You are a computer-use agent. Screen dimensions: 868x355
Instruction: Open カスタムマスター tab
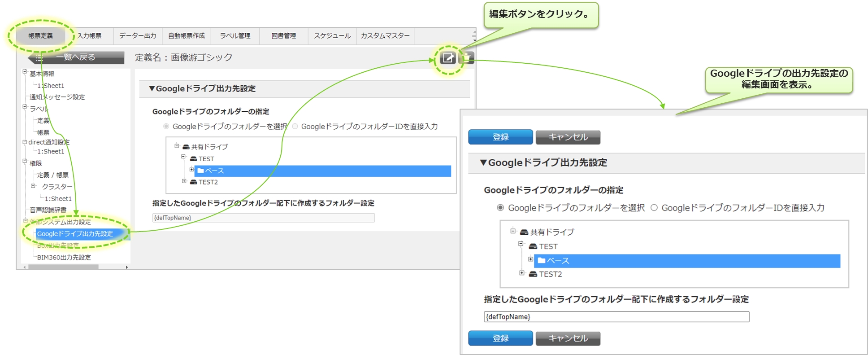point(385,35)
